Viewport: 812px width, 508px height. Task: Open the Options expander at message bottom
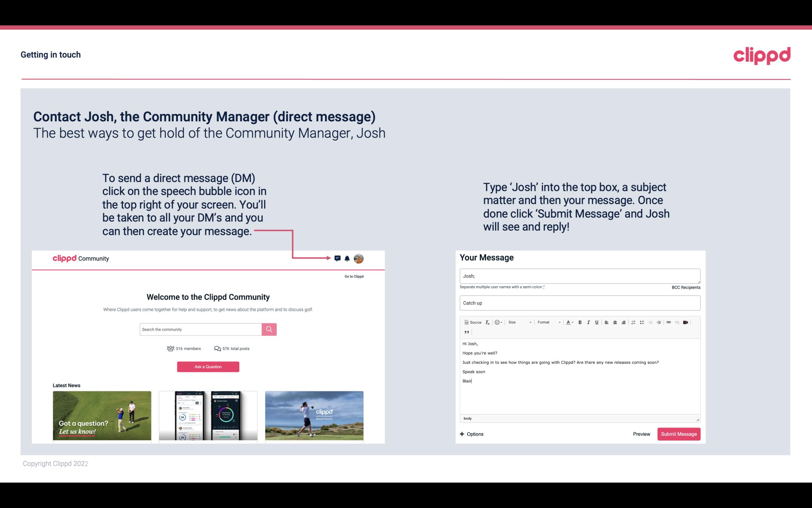coord(471,434)
